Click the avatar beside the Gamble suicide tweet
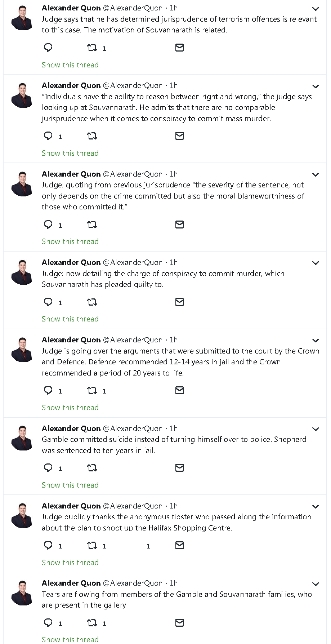Image resolution: width=331 pixels, height=644 pixels. point(22,438)
